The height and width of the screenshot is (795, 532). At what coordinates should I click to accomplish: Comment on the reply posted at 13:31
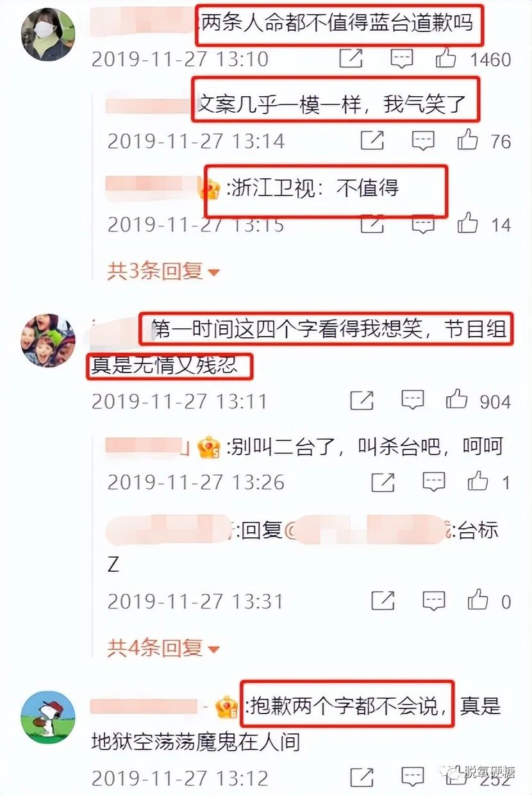pyautogui.click(x=434, y=601)
